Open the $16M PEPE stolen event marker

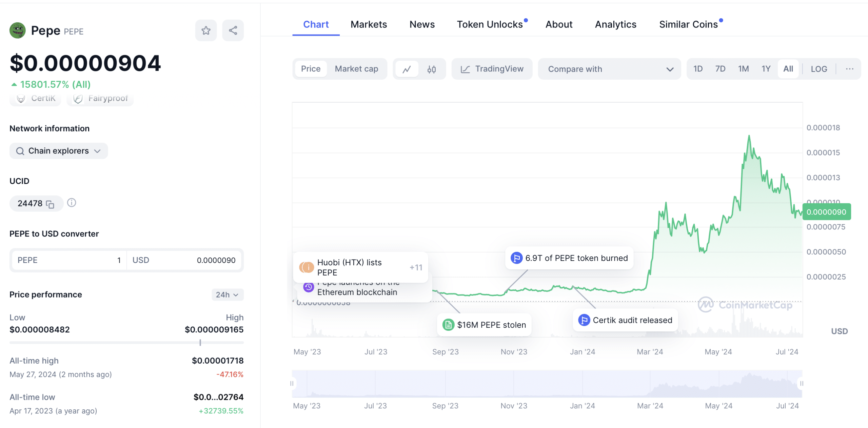pyautogui.click(x=484, y=325)
